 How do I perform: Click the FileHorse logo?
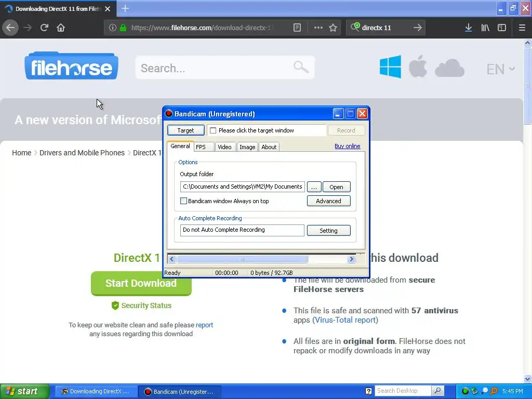71,66
